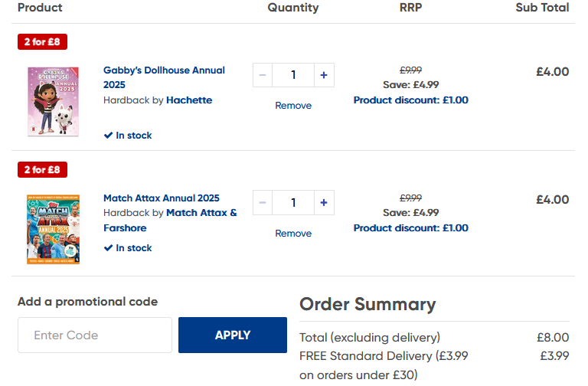Image resolution: width=588 pixels, height=386 pixels.
Task: Decrease Gabby's Dollhouse Annual quantity with minus
Action: (263, 75)
